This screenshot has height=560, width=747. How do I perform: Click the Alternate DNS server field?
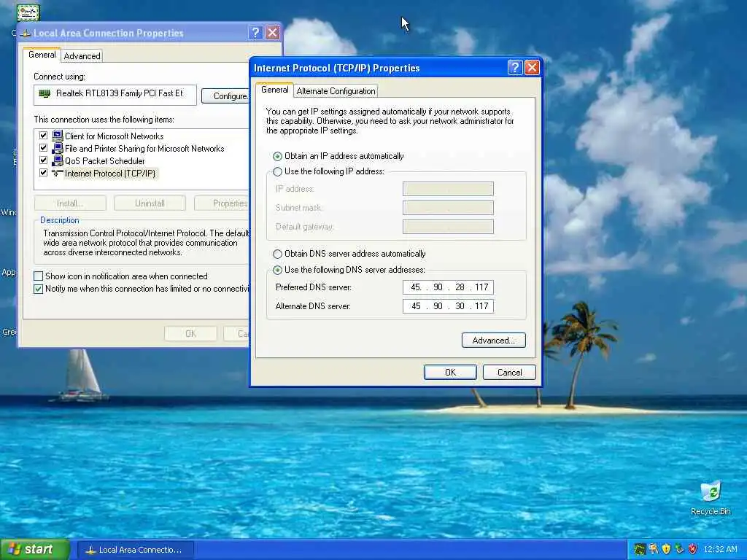click(448, 306)
